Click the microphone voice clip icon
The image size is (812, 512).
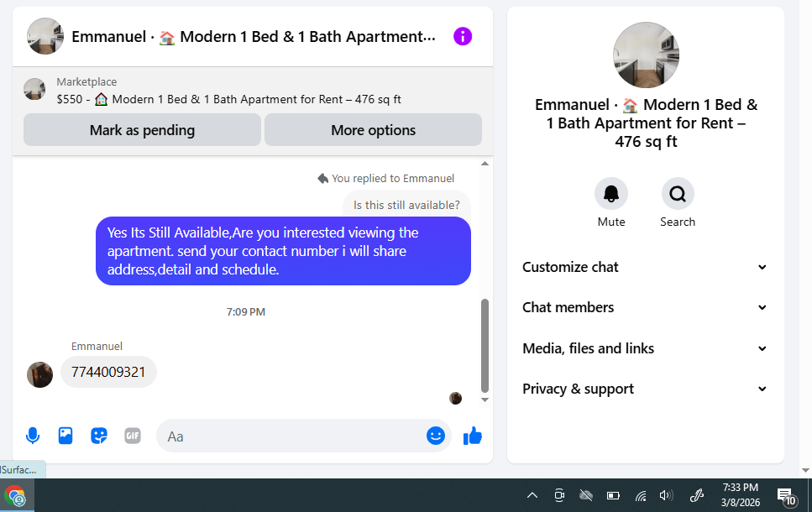click(33, 436)
